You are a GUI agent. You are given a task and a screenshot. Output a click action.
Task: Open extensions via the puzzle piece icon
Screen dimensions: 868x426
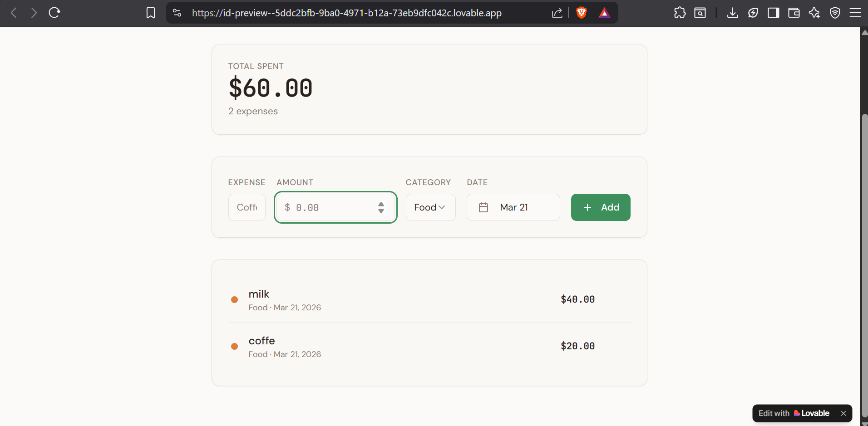[x=680, y=13]
